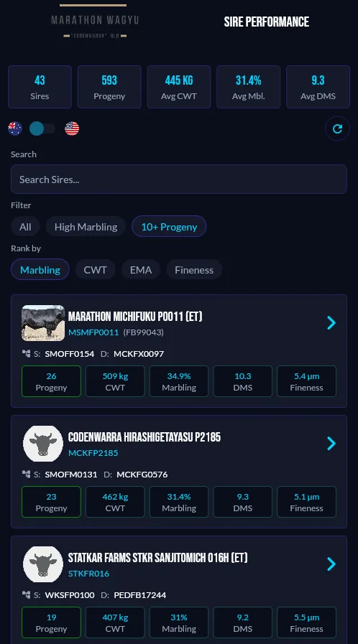
Task: Click the 593 Progeny summary card
Action: click(x=109, y=87)
